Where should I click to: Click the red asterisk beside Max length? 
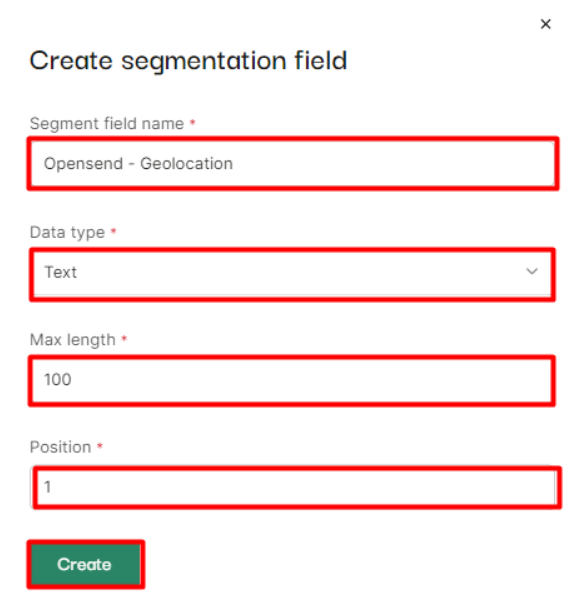(x=124, y=338)
